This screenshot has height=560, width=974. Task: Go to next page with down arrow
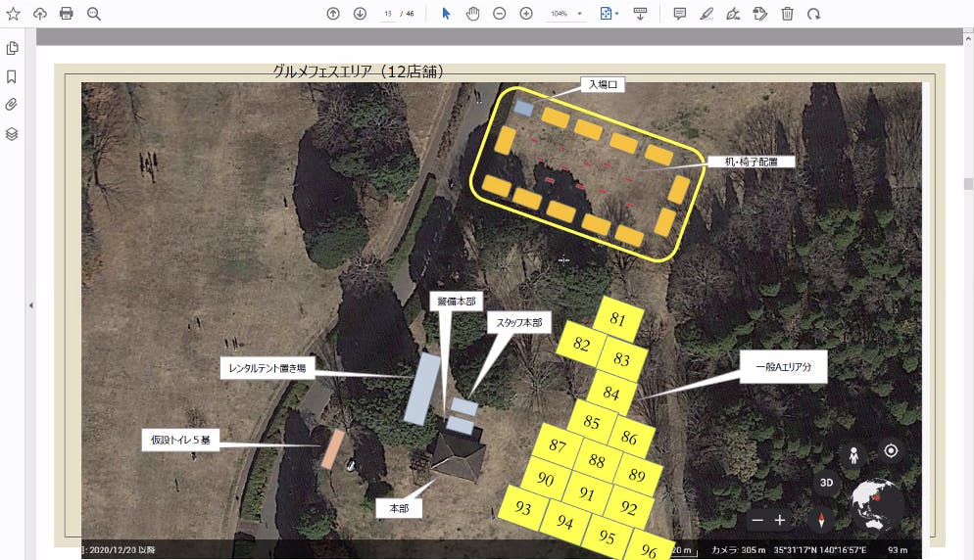coord(360,14)
